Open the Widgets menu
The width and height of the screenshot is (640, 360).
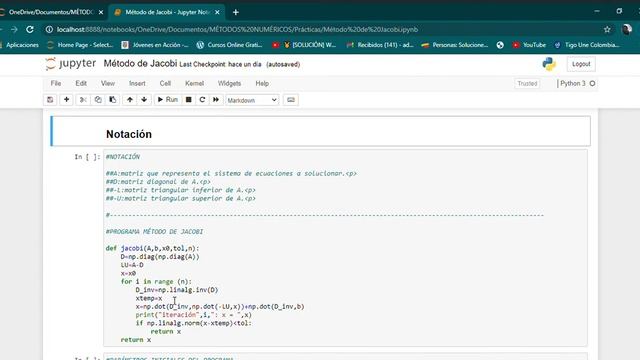(x=229, y=83)
